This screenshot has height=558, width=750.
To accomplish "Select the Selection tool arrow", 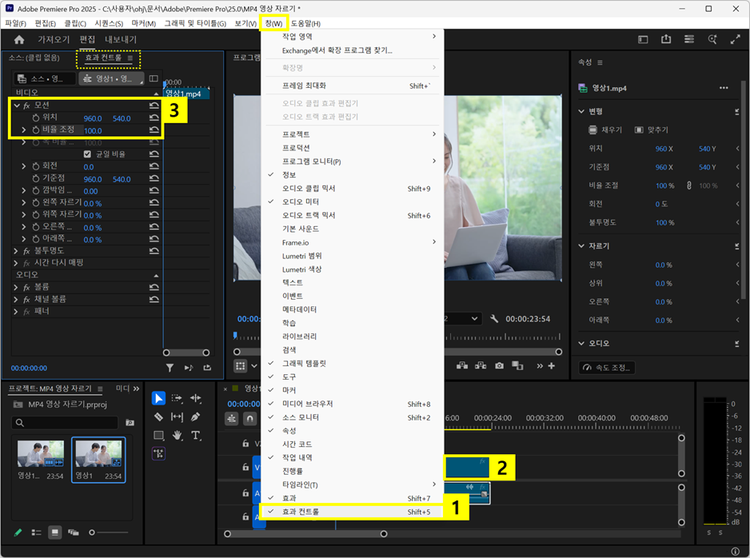I will [x=158, y=398].
